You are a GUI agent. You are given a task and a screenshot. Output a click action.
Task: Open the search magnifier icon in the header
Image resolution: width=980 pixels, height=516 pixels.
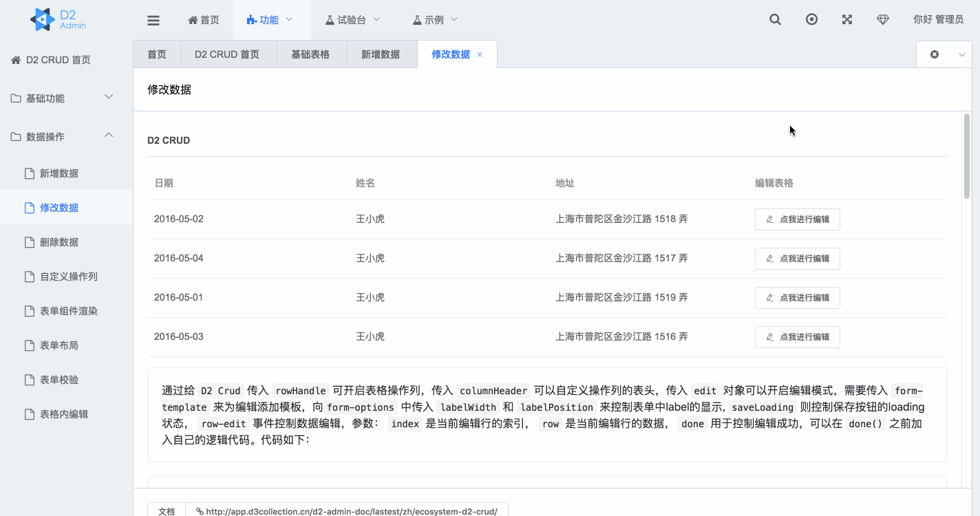[x=775, y=20]
